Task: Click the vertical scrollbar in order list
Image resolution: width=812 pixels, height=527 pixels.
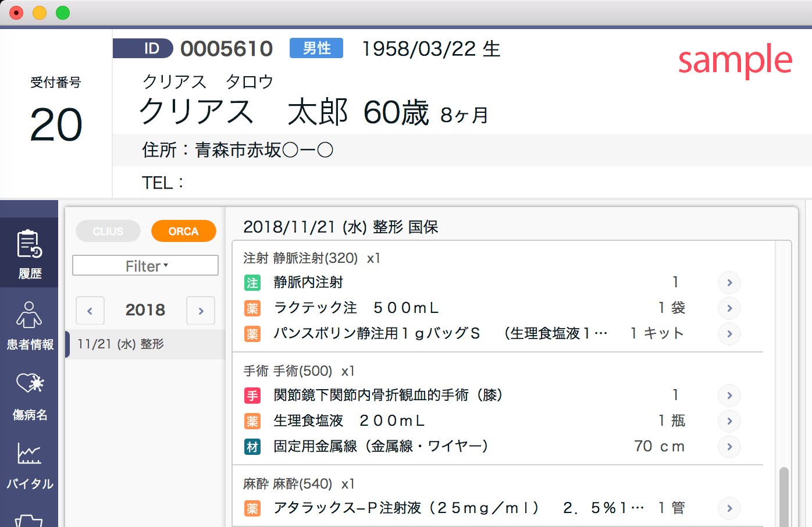Action: [783, 494]
